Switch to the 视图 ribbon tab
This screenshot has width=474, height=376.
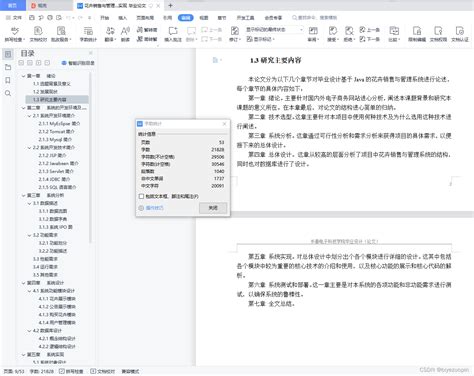click(204, 18)
